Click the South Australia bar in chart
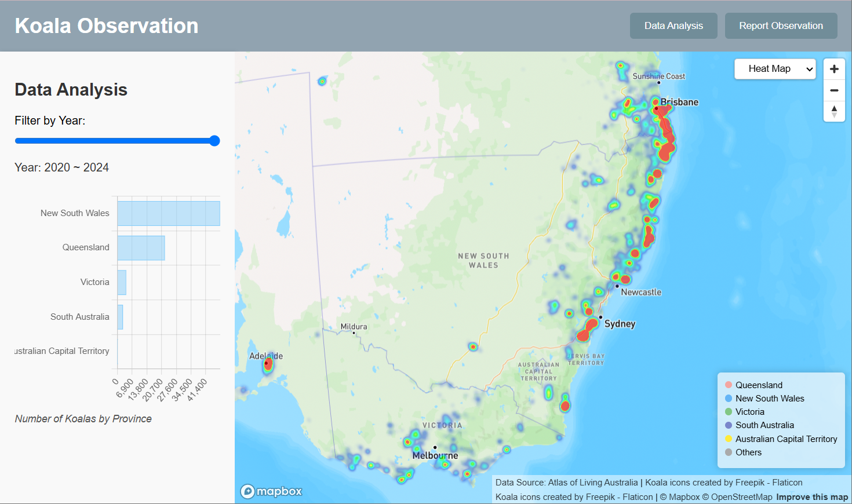The width and height of the screenshot is (852, 504). tap(120, 317)
